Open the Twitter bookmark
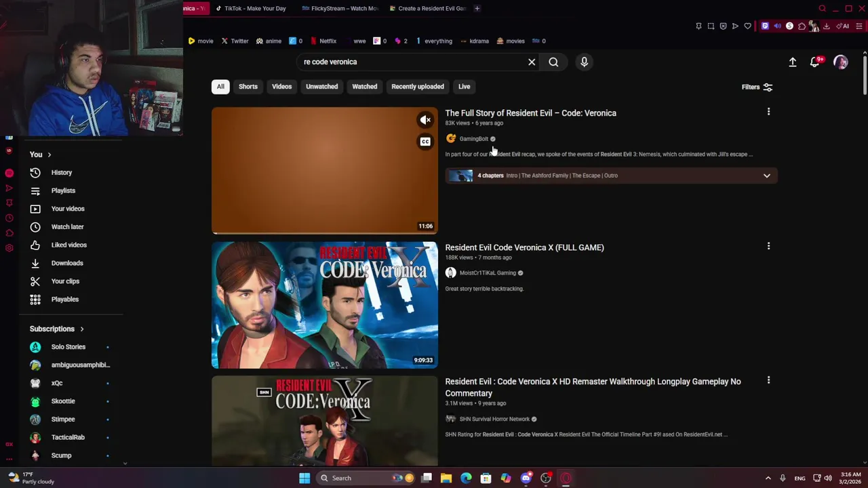This screenshot has height=488, width=868. [x=235, y=41]
